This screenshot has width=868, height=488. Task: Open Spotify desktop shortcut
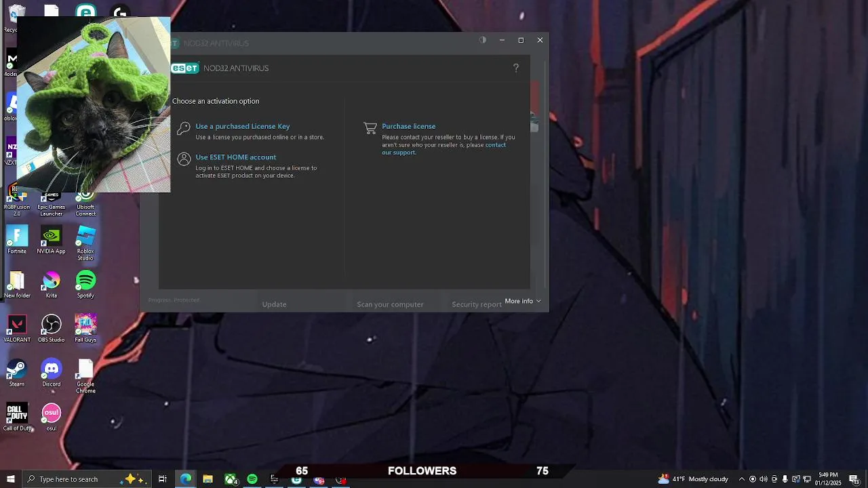[x=85, y=285]
